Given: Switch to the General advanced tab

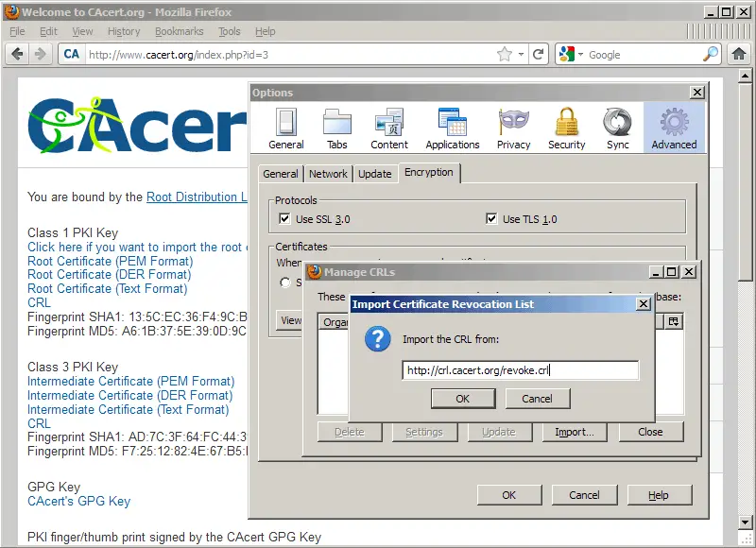Looking at the screenshot, I should click(x=281, y=174).
